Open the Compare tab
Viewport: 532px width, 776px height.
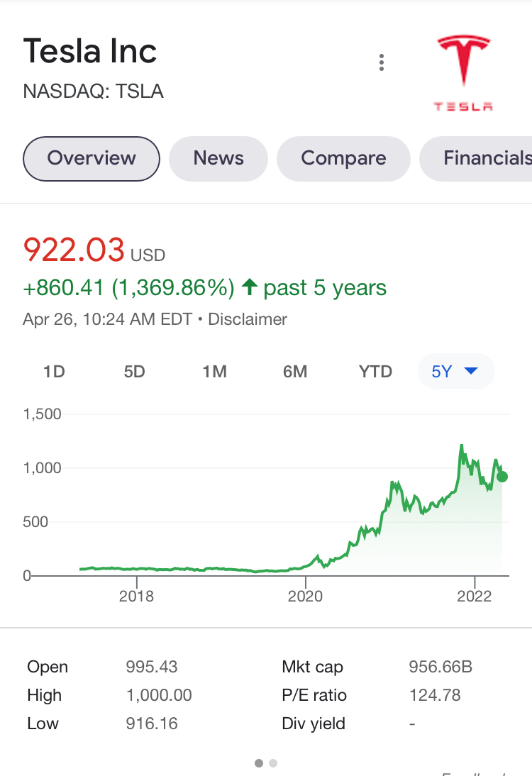pyautogui.click(x=343, y=158)
